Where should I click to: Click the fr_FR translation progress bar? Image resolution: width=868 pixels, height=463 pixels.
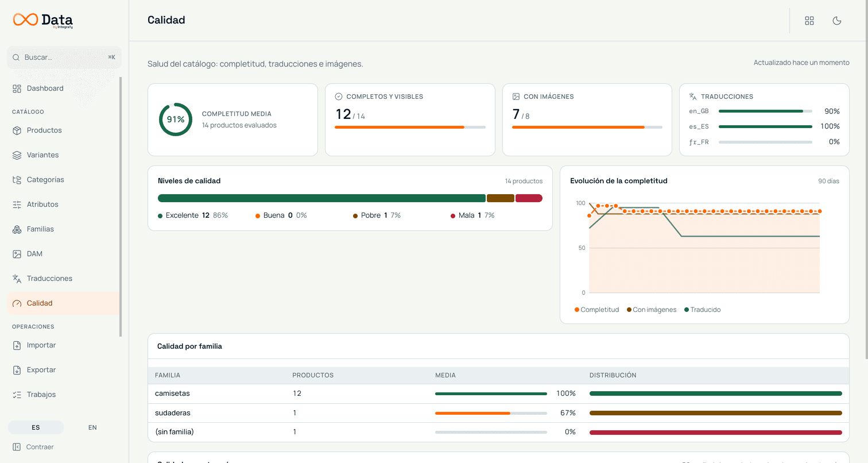pyautogui.click(x=765, y=142)
